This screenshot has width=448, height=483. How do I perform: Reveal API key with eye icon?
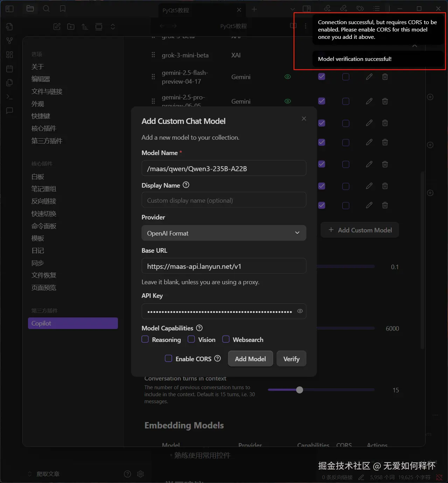pos(300,311)
